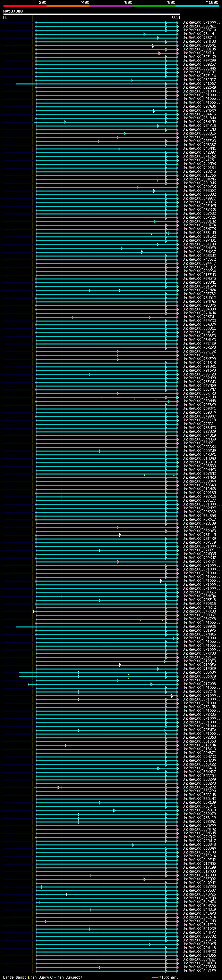Click UniRef100_P90616 entry label
The height and width of the screenshot is (980, 222).
point(199,604)
